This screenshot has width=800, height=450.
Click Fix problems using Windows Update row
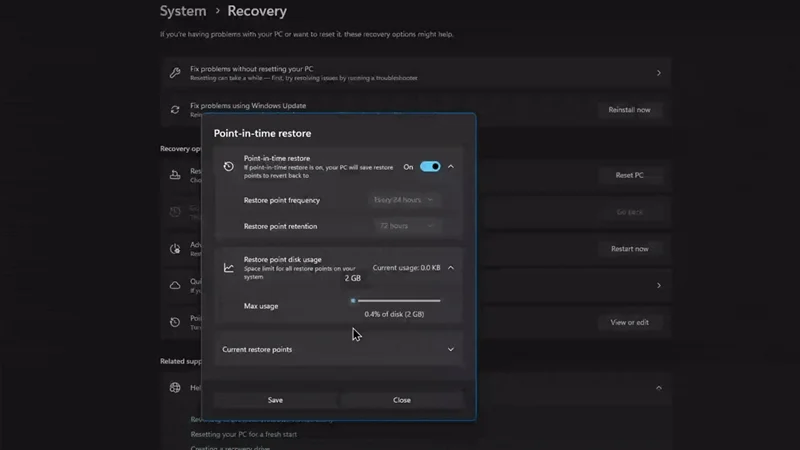click(416, 110)
